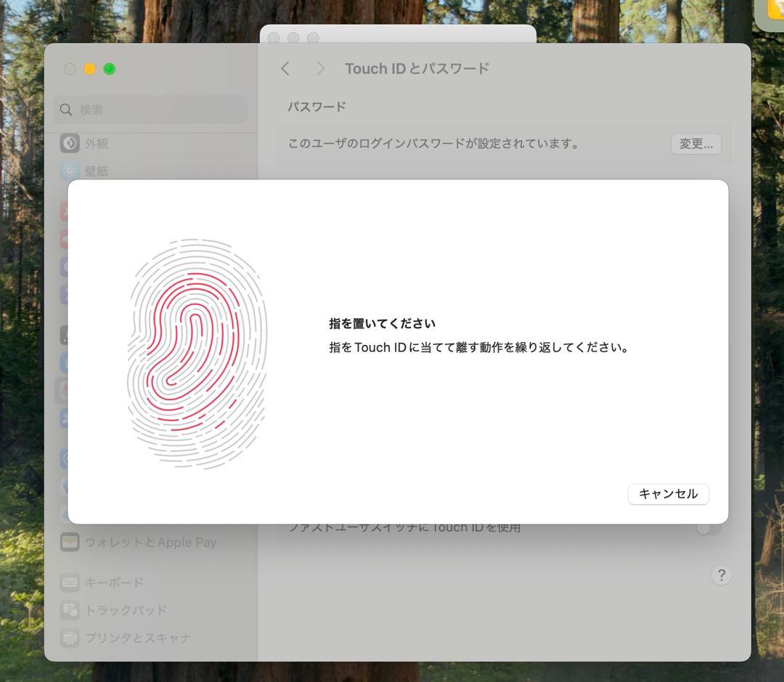This screenshot has height=682, width=784.
Task: Click the キャンセル button in the fingerprint dialog
Action: [668, 494]
